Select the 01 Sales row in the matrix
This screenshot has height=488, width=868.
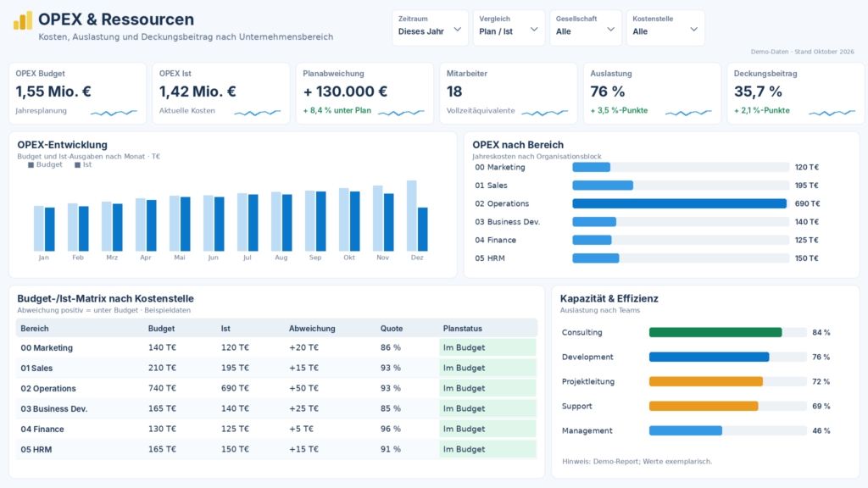point(276,368)
